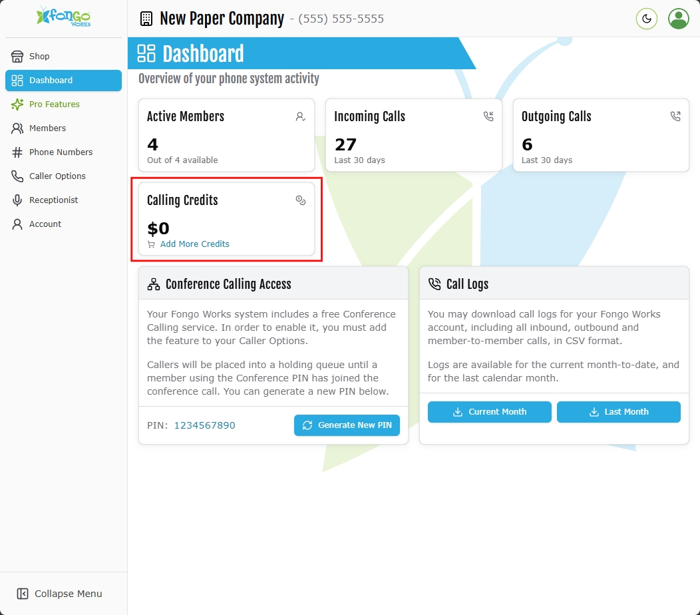Toggle dark mode with moon icon
Image resolution: width=700 pixels, height=615 pixels.
tap(647, 19)
